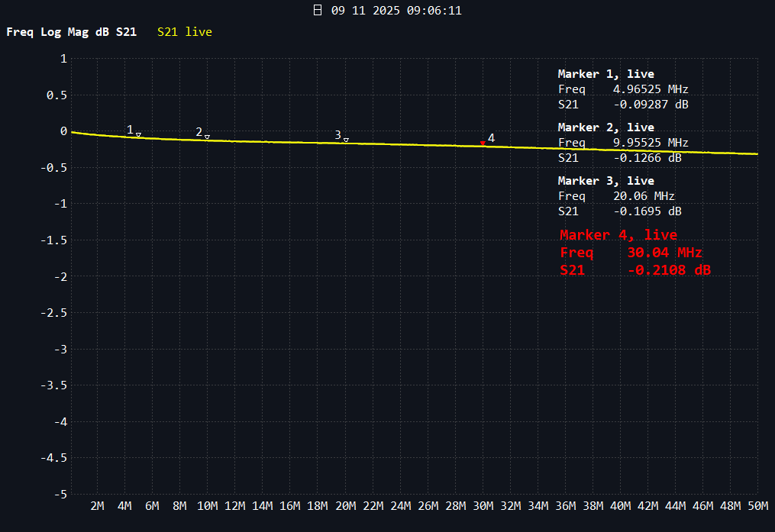The height and width of the screenshot is (532, 775).
Task: Click Marker 4 frequency value 30.04 MHz
Action: pyautogui.click(x=664, y=253)
